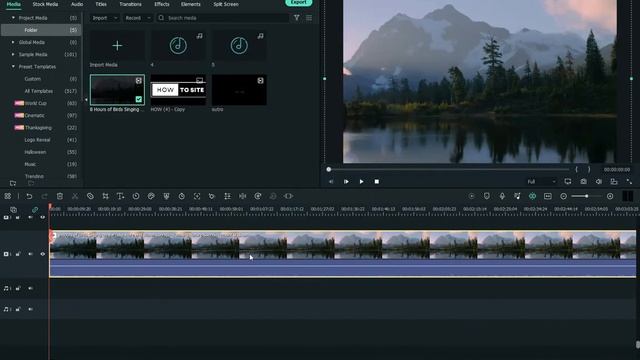The width and height of the screenshot is (640, 360).
Task: Click the add track icon above track headers
Action: 13,209
